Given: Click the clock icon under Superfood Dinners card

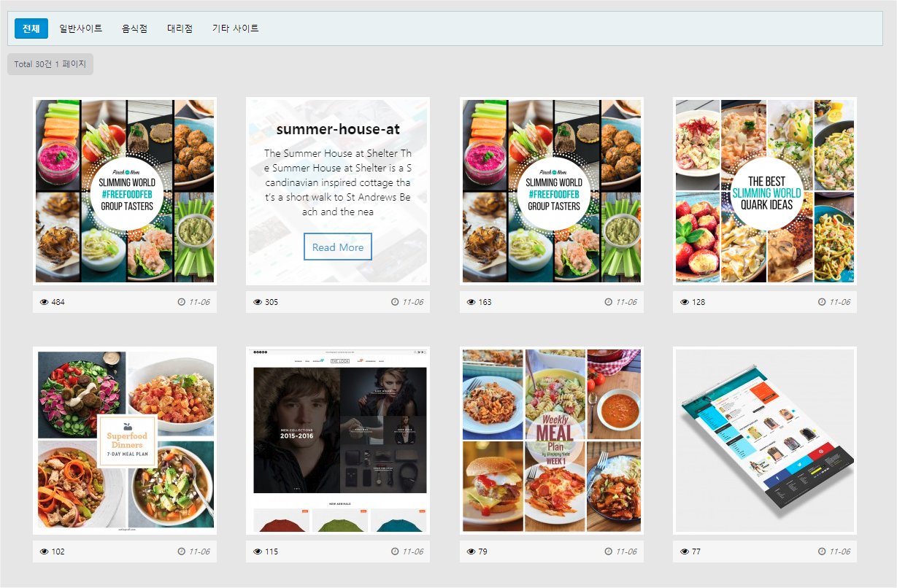Looking at the screenshot, I should (182, 552).
